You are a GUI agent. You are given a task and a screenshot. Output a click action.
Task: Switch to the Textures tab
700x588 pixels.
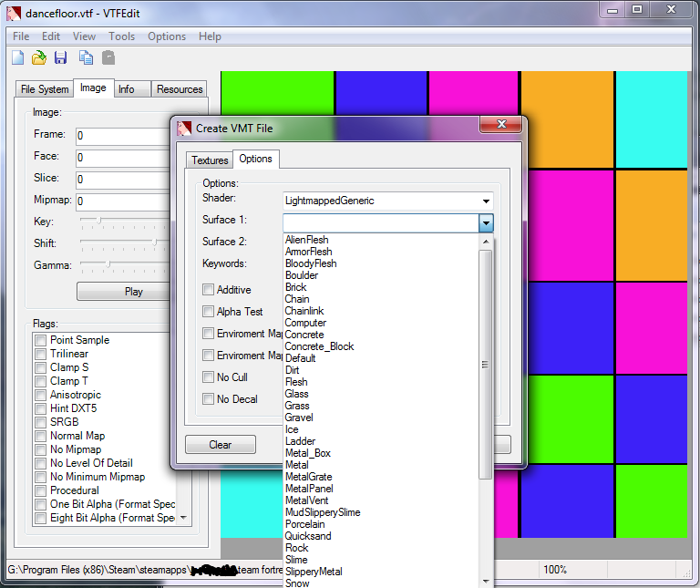pos(210,160)
